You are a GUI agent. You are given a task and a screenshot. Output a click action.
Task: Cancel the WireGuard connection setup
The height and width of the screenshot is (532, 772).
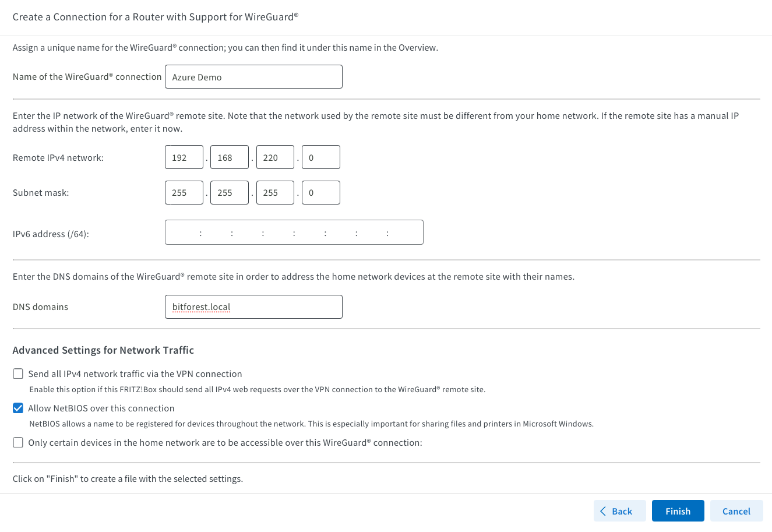(736, 511)
